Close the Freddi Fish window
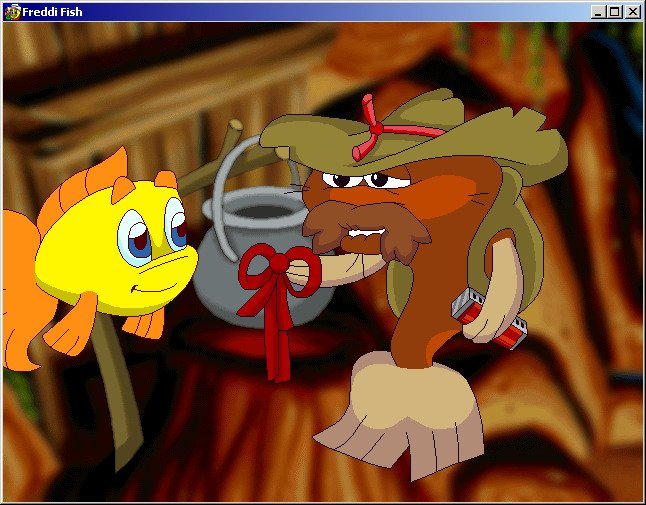The width and height of the screenshot is (646, 505). pos(632,12)
